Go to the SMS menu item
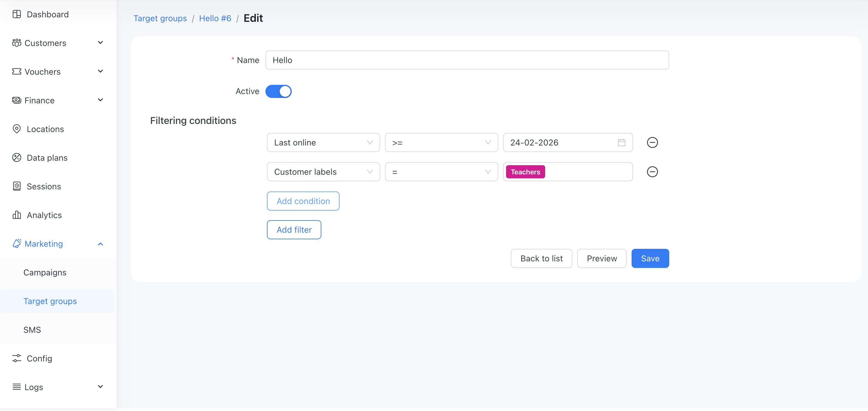 pos(32,329)
